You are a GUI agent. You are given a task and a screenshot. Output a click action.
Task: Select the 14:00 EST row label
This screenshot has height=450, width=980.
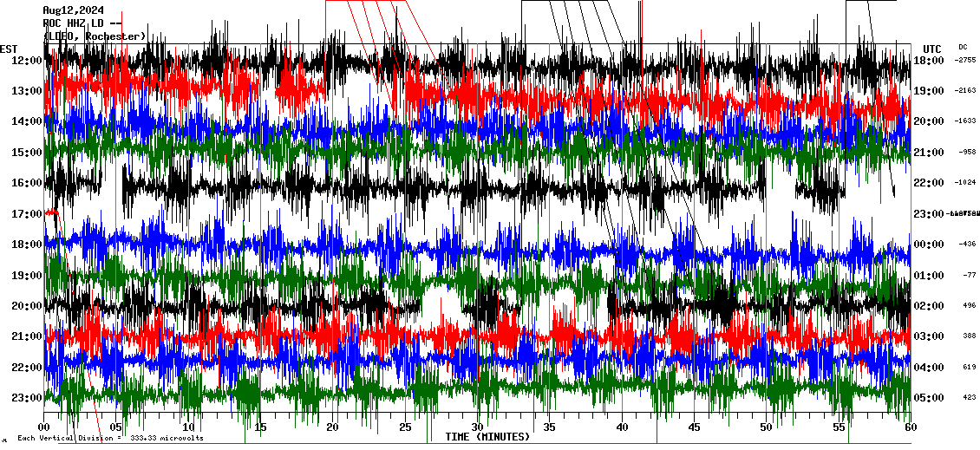tap(27, 121)
